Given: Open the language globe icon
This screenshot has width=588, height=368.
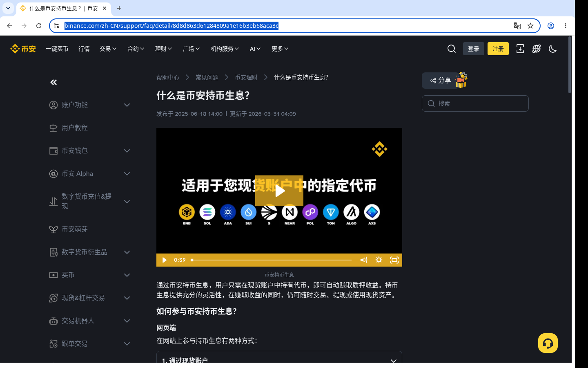Looking at the screenshot, I should click(537, 49).
